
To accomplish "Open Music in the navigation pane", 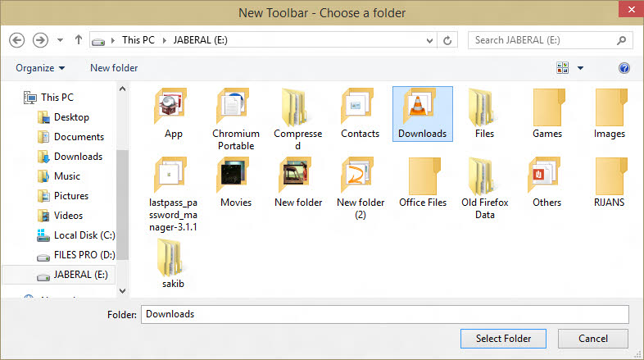I will 58,176.
